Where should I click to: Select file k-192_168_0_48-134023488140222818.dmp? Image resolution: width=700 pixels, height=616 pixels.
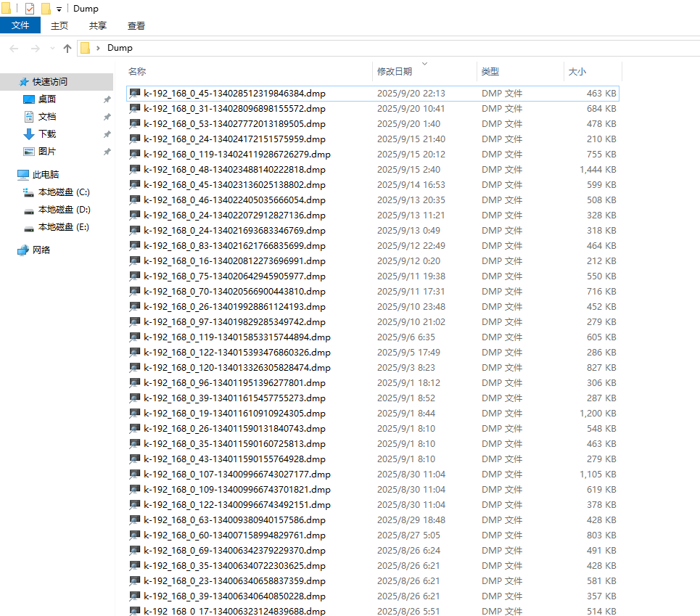coord(234,169)
